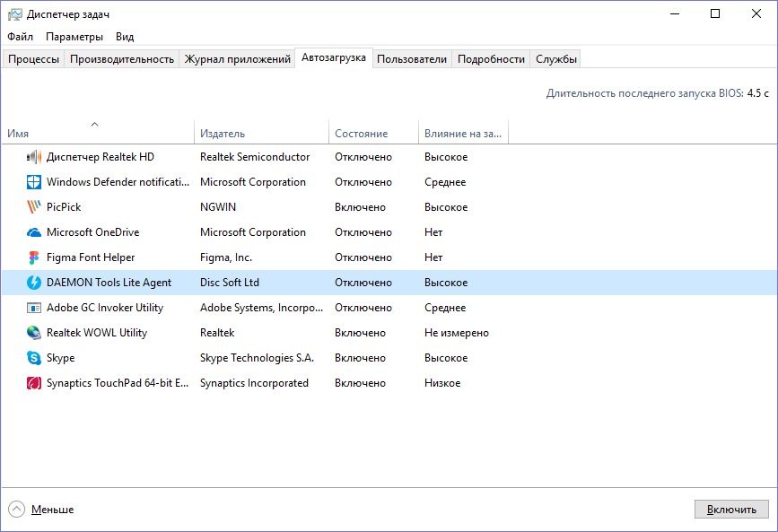Screen dimensions: 778x532
Task: Open the Вид menu
Action: [x=125, y=37]
